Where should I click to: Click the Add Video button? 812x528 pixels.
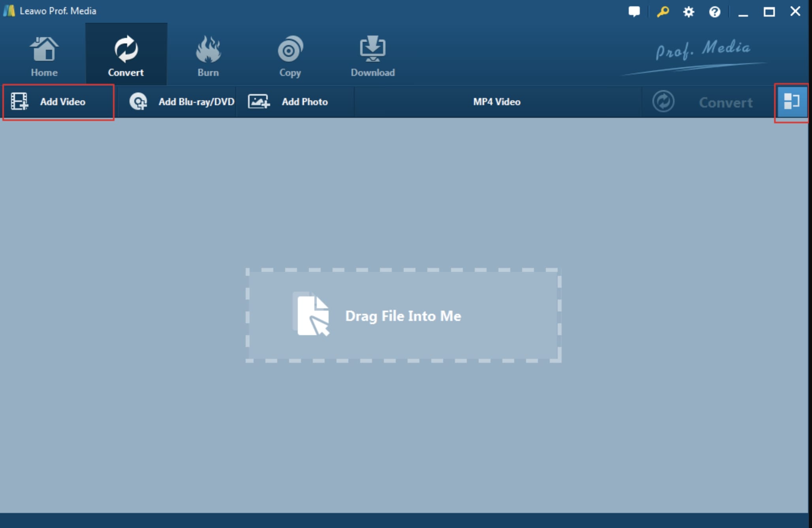coord(62,102)
